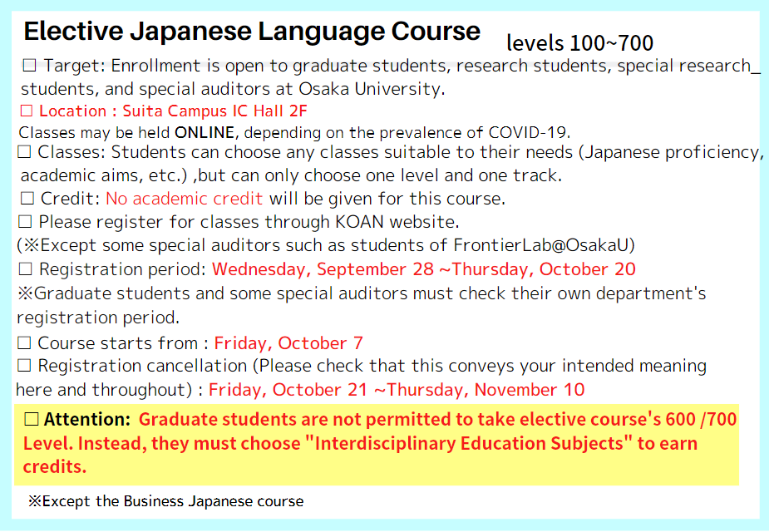The image size is (769, 532).
Task: Check the Credit line checkbox
Action: coord(27,199)
